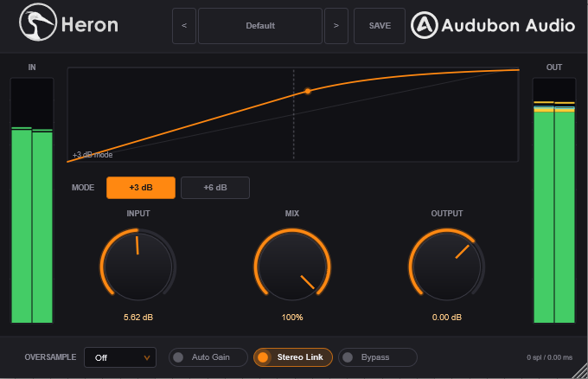Image resolution: width=588 pixels, height=379 pixels.
Task: Click the 0.00 dB output value
Action: click(x=447, y=318)
